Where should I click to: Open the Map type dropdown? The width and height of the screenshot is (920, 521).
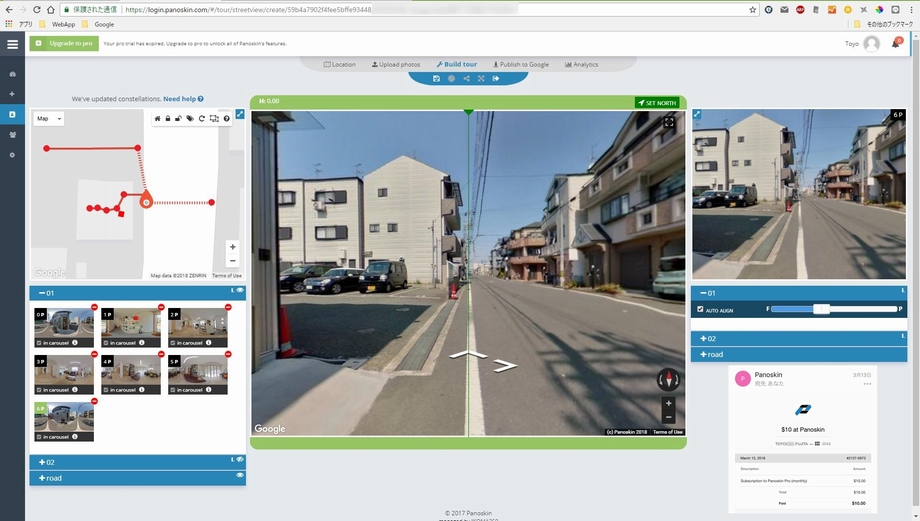[49, 119]
